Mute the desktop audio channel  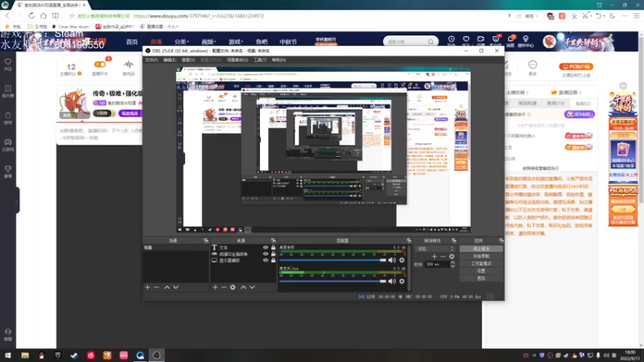pos(392,260)
